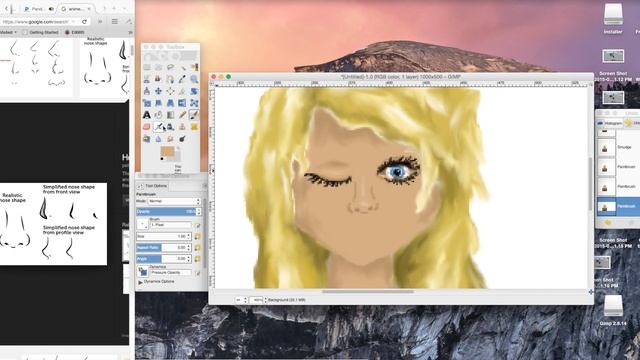The height and width of the screenshot is (360, 640).
Task: Select the Rectangle Select tool
Action: (x=147, y=67)
